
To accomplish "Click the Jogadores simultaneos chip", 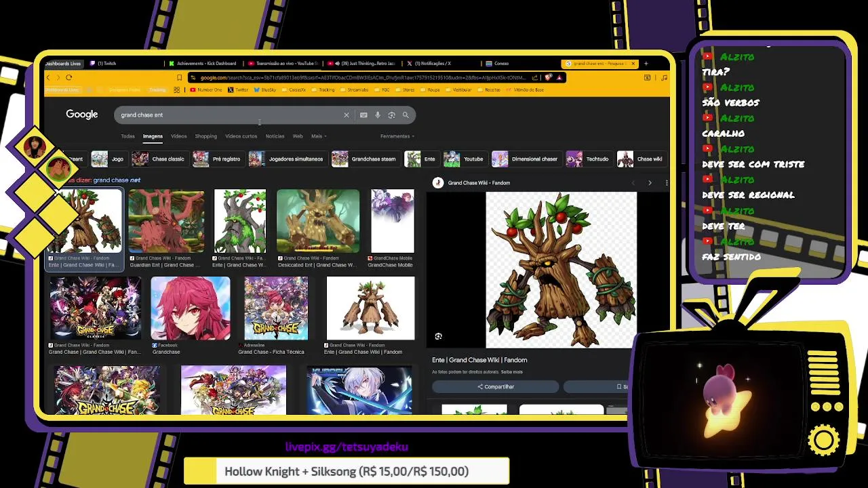I will [x=287, y=159].
